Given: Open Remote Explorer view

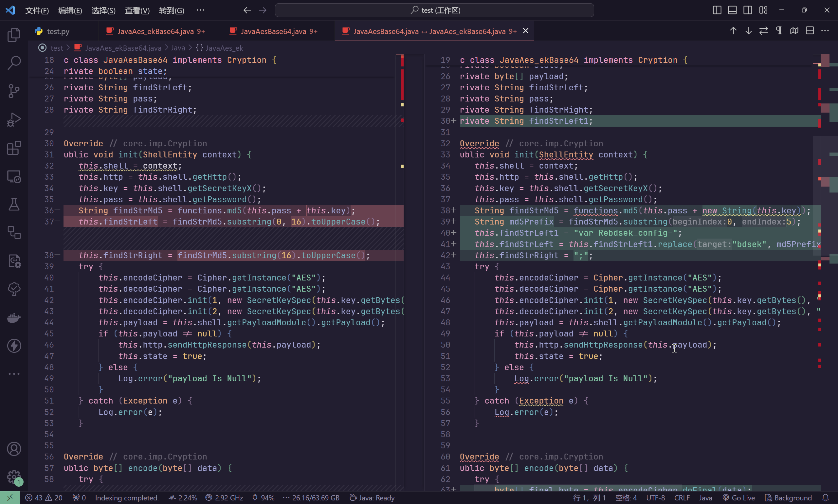Looking at the screenshot, I should [14, 176].
